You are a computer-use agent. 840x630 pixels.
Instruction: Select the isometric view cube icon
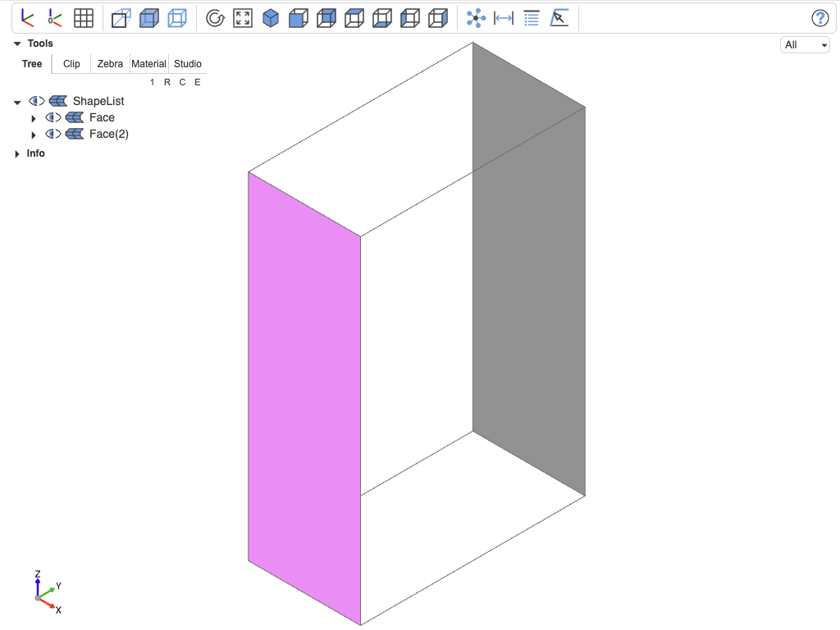(271, 18)
